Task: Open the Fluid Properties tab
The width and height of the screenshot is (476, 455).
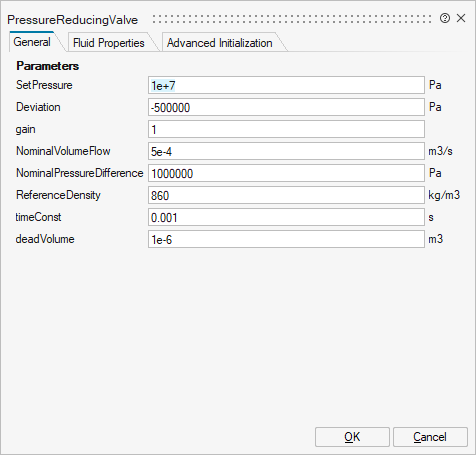Action: tap(109, 43)
